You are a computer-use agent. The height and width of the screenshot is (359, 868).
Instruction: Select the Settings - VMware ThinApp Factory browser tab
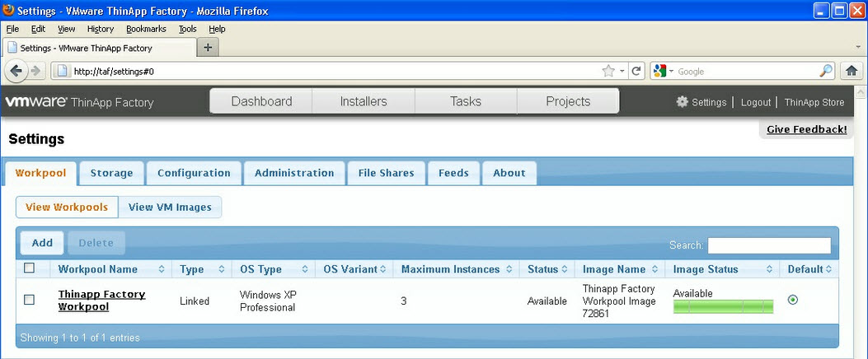coord(100,48)
